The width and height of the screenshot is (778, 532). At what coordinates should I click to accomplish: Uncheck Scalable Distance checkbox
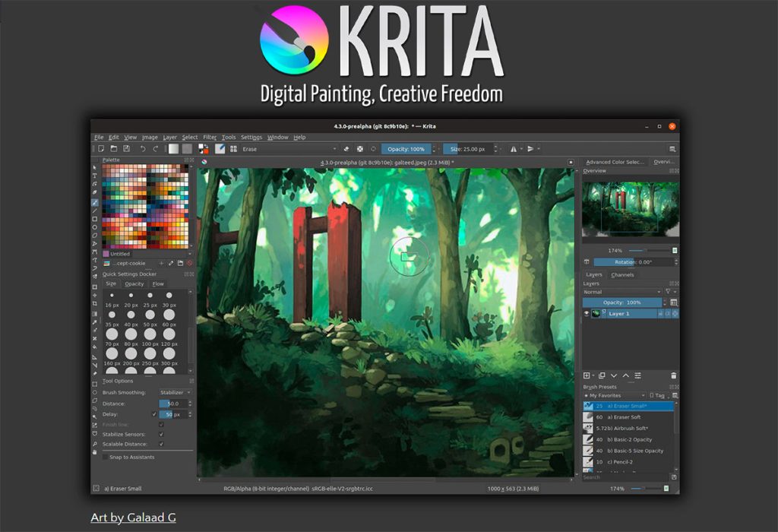(x=161, y=444)
